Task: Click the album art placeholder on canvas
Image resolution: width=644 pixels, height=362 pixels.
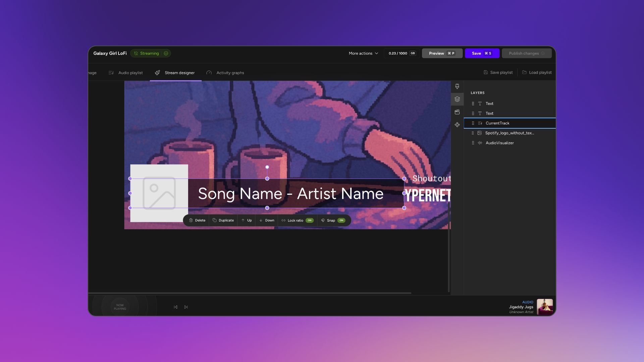Action: pos(159,193)
